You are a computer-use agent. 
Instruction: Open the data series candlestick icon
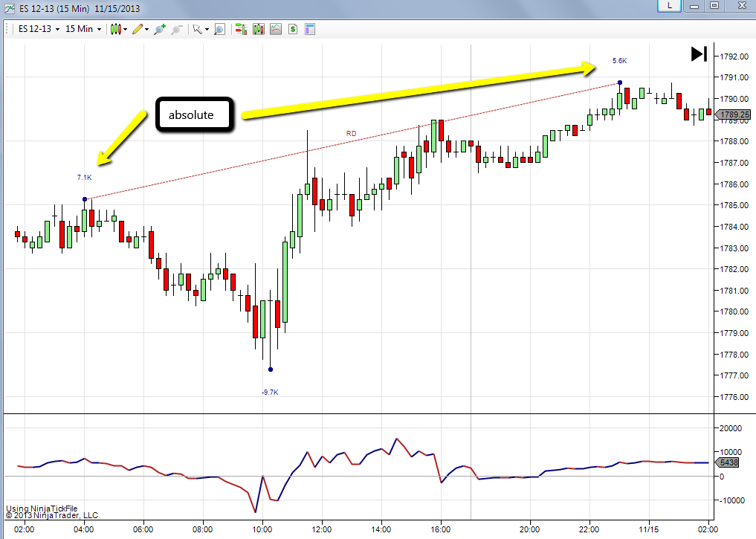(259, 30)
